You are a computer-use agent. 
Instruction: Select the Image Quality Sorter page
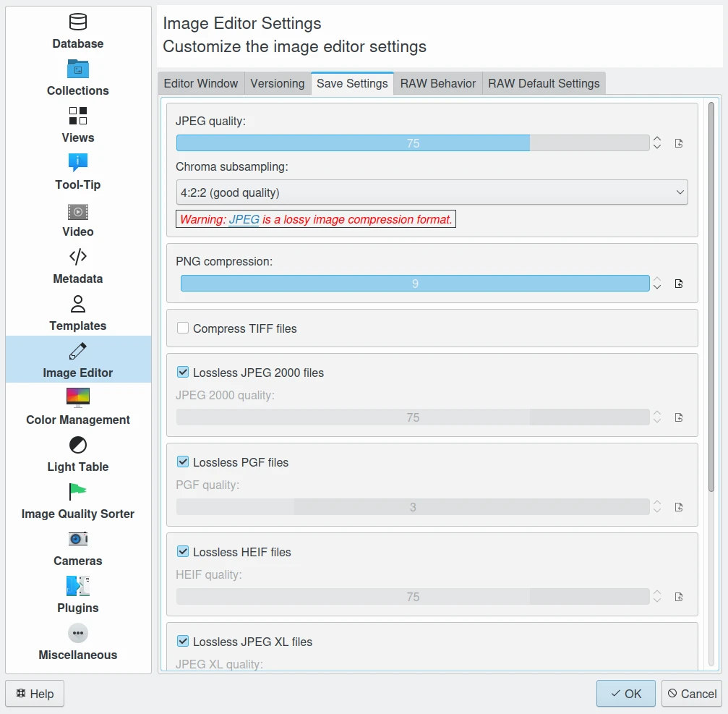(x=78, y=502)
